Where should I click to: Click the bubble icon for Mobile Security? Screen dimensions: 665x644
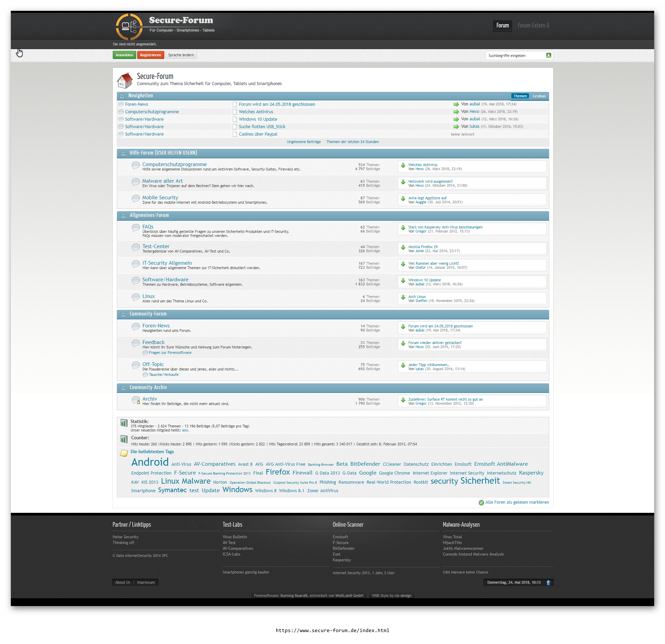coord(136,199)
